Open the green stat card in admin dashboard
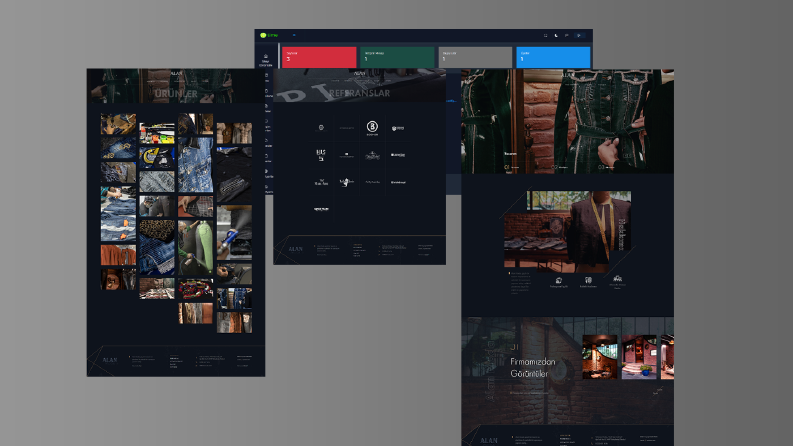 point(397,57)
